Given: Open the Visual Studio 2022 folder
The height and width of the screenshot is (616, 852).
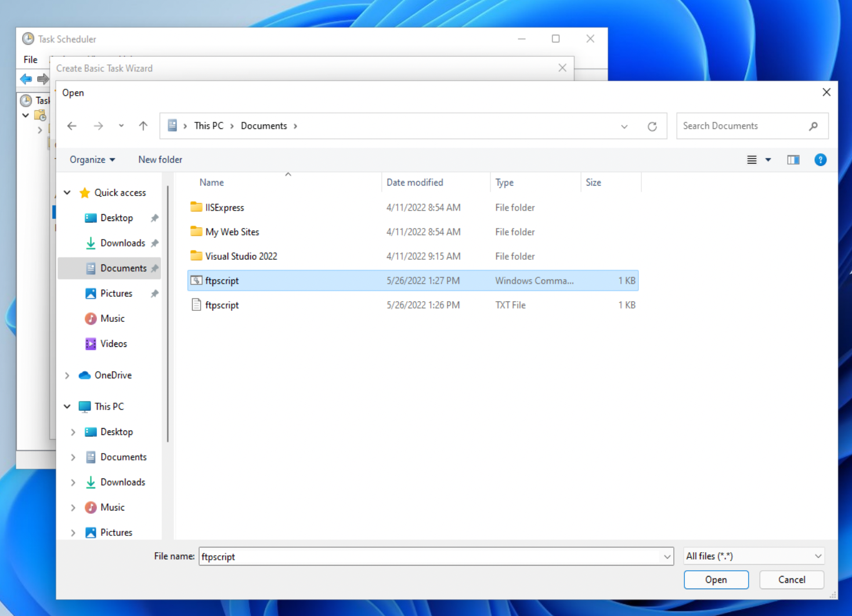Looking at the screenshot, I should pyautogui.click(x=241, y=256).
